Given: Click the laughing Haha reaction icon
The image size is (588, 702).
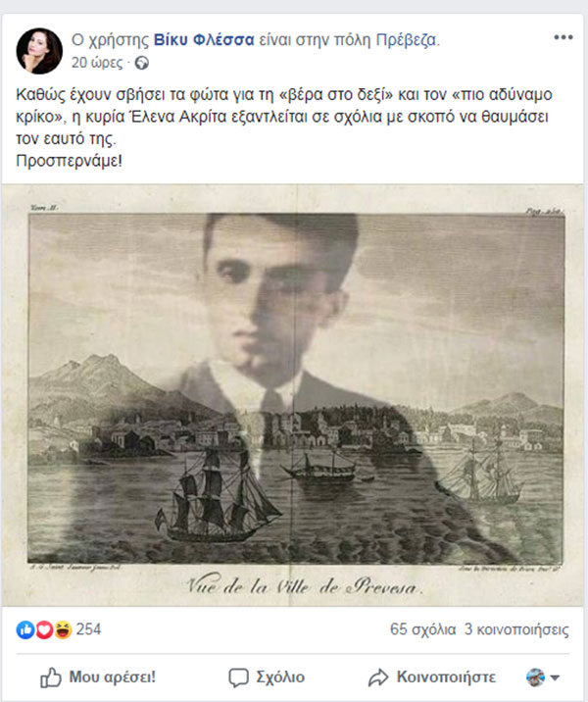Looking at the screenshot, I should pos(63,629).
